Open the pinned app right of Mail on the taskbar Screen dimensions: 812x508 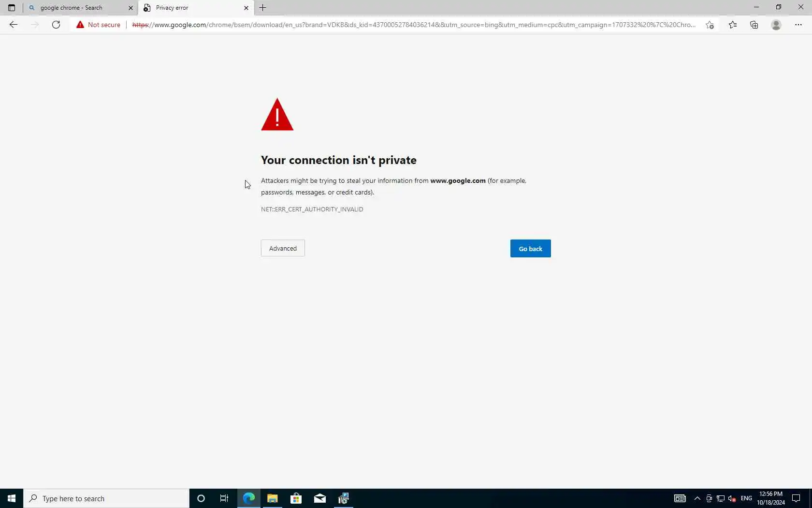[x=344, y=498]
